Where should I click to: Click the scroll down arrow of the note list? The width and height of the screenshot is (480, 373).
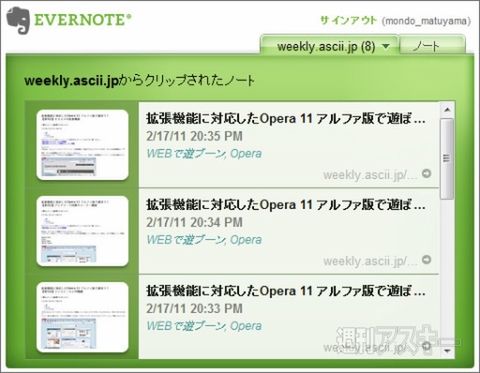[447, 351]
